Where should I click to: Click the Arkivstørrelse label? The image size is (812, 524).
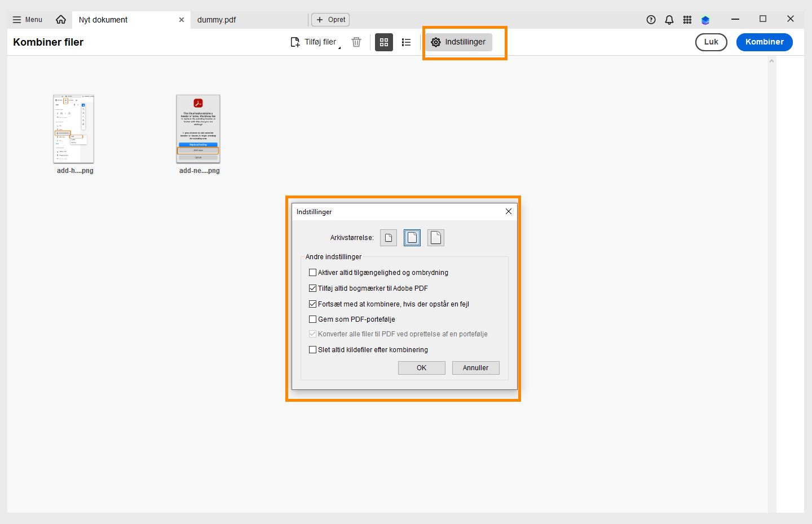[x=352, y=238]
